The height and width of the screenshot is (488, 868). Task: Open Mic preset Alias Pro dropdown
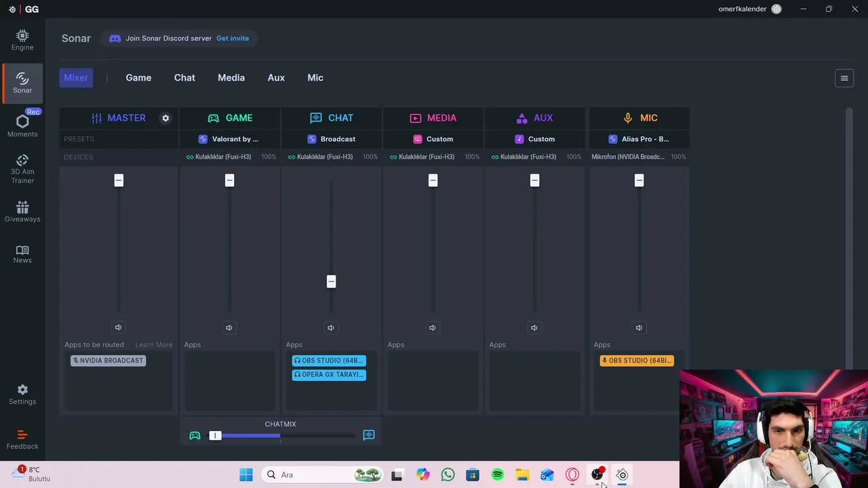pyautogui.click(x=639, y=139)
